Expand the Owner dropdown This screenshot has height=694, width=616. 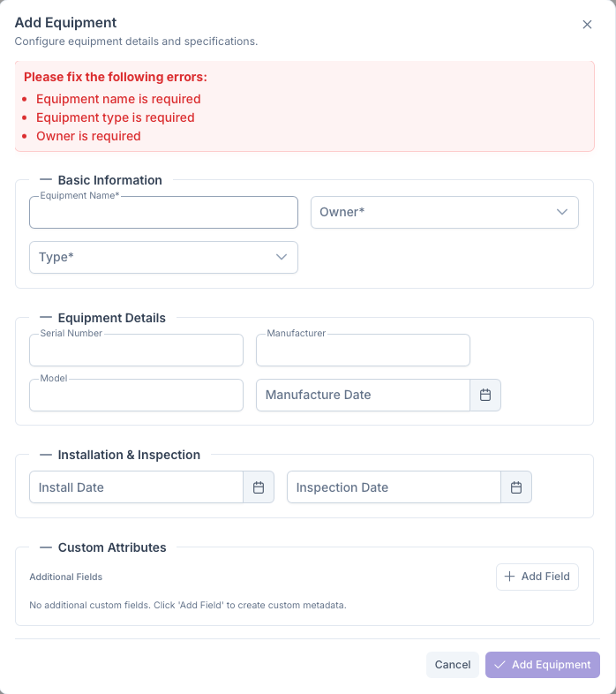click(x=444, y=212)
